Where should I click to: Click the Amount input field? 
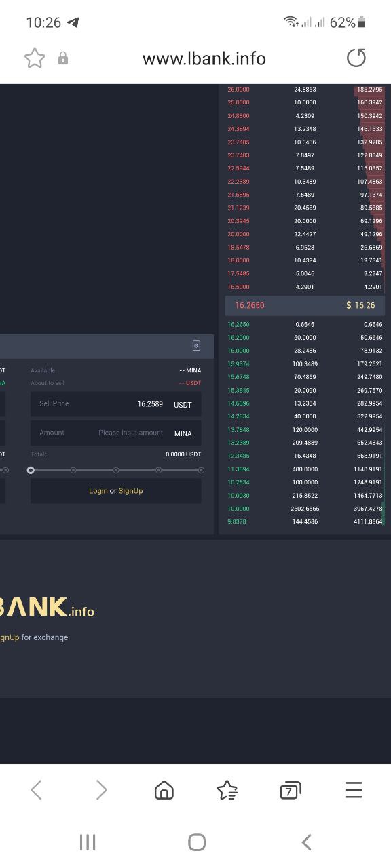pos(115,433)
